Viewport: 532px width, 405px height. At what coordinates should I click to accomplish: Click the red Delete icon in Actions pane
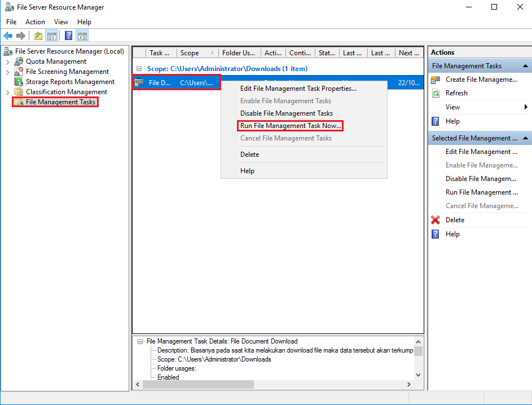pos(435,219)
